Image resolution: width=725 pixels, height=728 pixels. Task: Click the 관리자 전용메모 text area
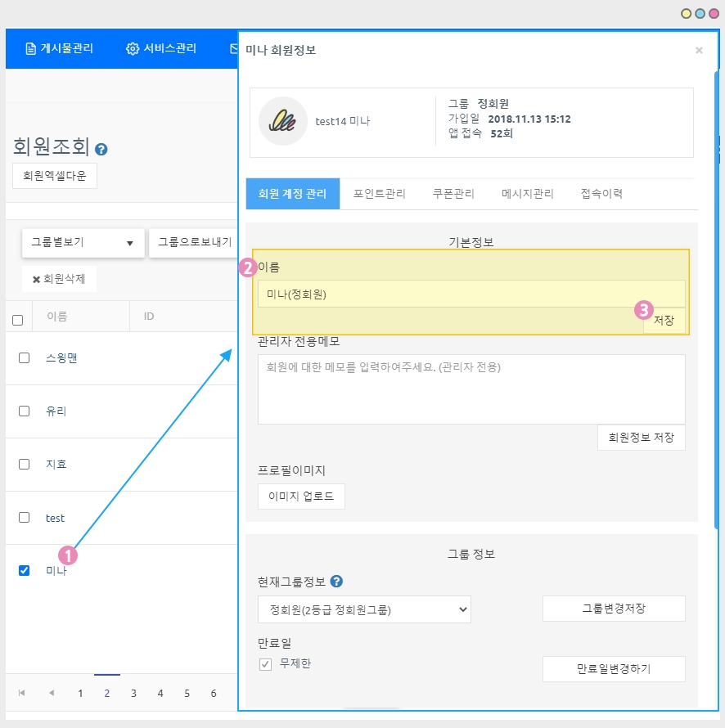pyautogui.click(x=471, y=389)
